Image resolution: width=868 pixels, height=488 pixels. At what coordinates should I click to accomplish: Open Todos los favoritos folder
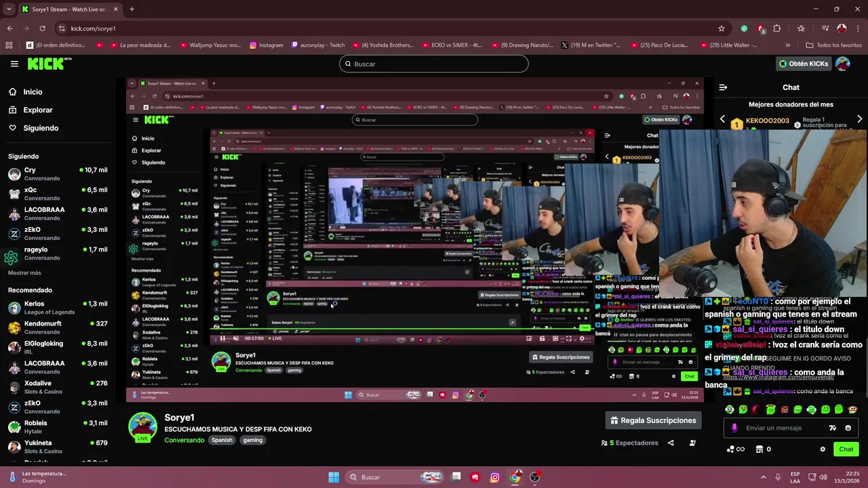(x=834, y=45)
